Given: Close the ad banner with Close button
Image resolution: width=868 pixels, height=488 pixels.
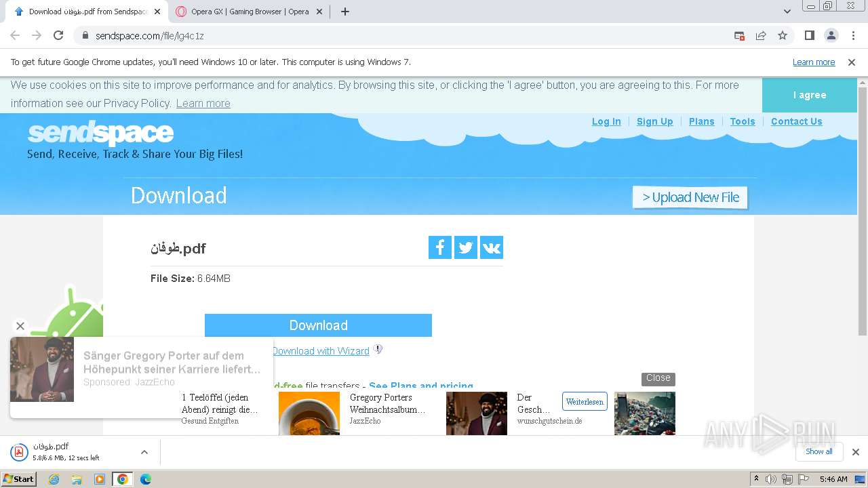Looking at the screenshot, I should [x=658, y=378].
